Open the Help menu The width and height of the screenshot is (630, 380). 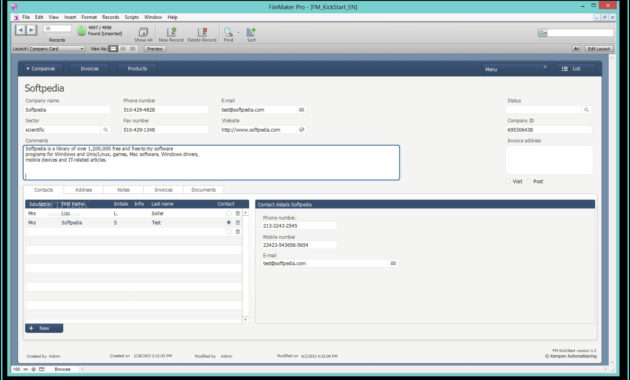pyautogui.click(x=172, y=17)
